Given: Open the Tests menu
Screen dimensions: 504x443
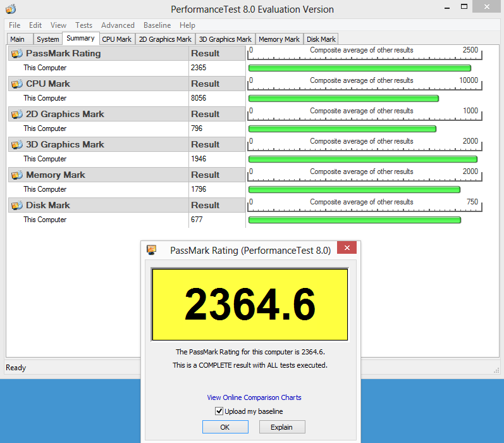Looking at the screenshot, I should pos(83,25).
